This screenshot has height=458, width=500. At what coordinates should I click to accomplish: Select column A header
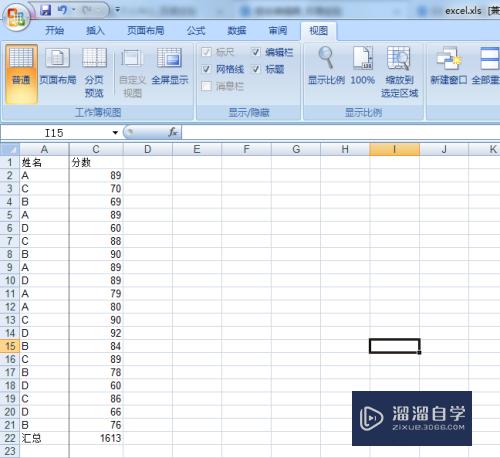pyautogui.click(x=44, y=149)
